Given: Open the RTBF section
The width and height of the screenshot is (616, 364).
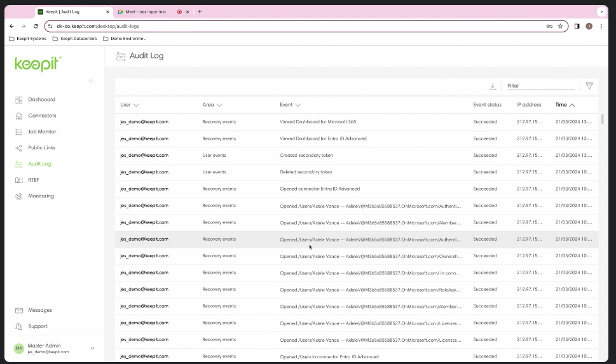Looking at the screenshot, I should coord(33,180).
